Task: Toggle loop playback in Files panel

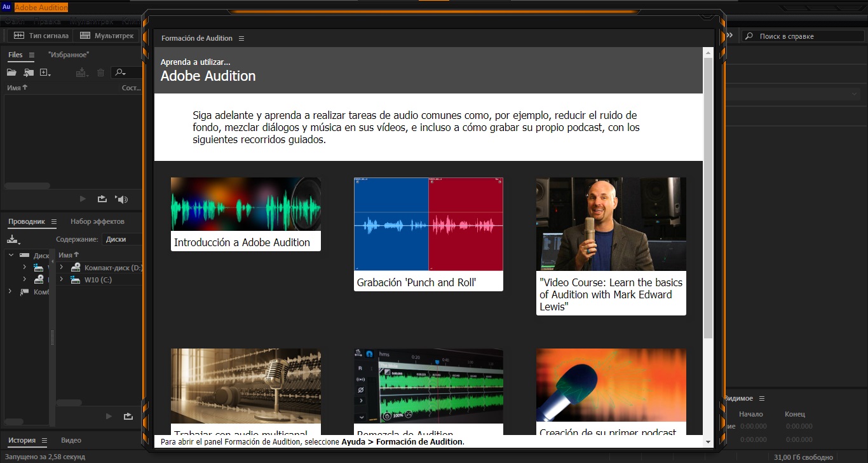Action: [x=102, y=199]
